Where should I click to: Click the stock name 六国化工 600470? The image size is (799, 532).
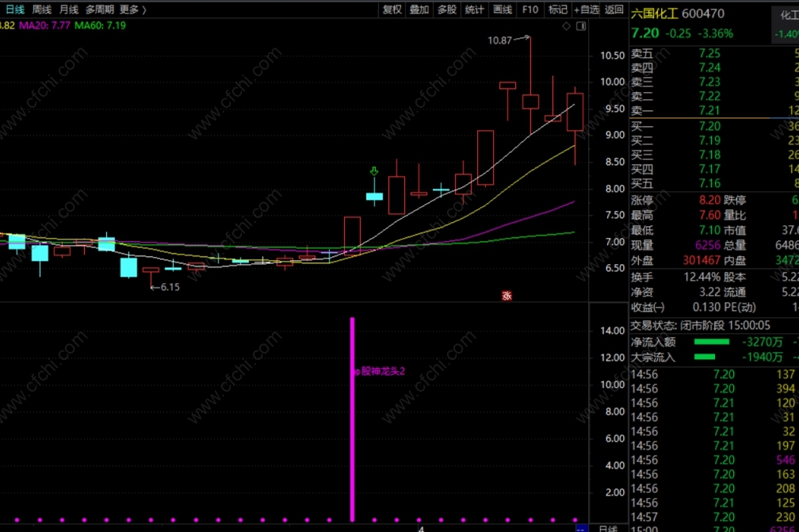click(677, 13)
